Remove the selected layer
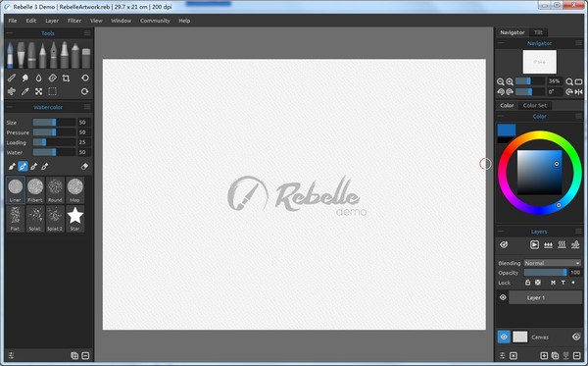Viewport: 588px width, 366px height. (577, 355)
